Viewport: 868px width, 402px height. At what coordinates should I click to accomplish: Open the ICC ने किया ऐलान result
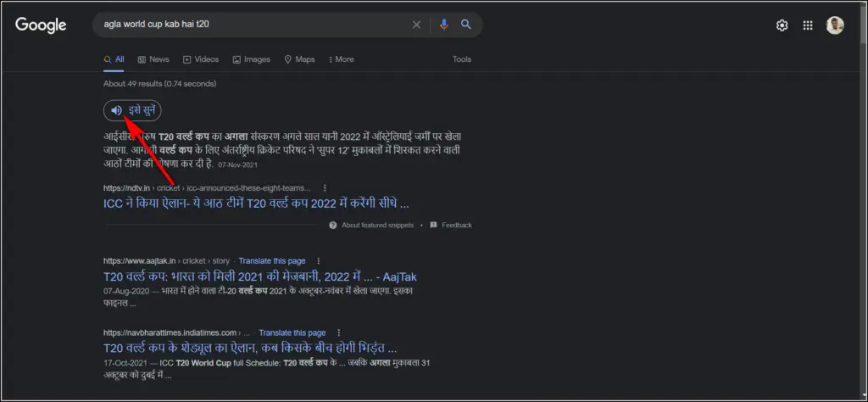256,204
